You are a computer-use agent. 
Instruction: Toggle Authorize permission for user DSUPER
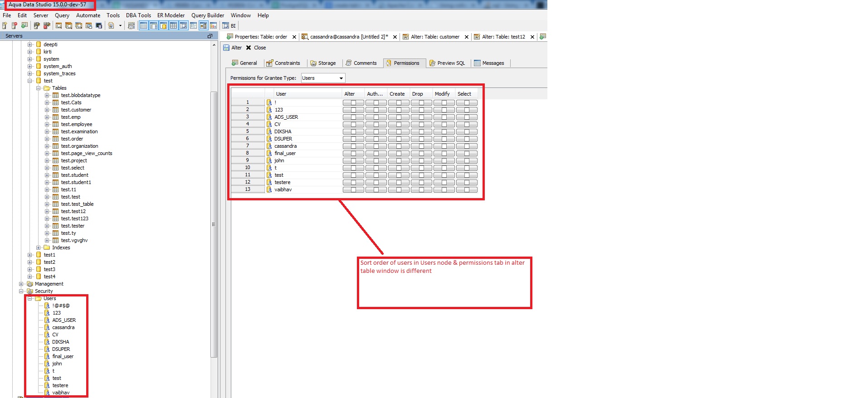[376, 139]
